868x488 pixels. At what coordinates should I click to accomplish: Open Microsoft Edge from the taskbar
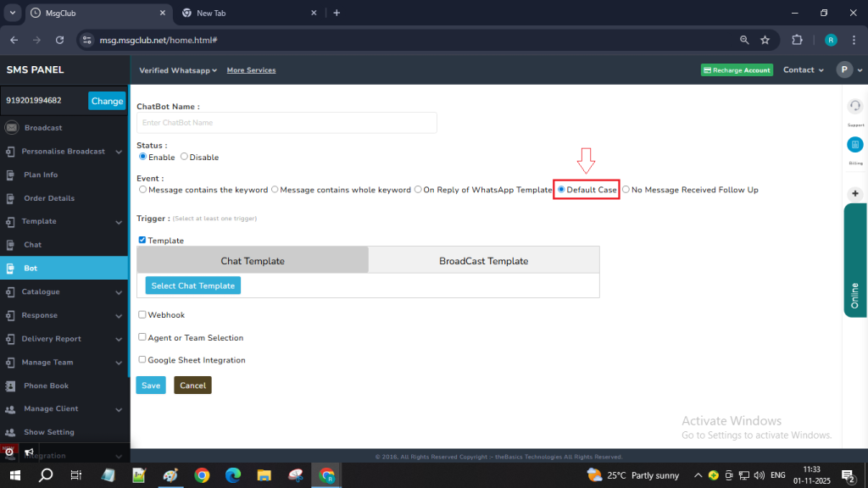(x=233, y=475)
